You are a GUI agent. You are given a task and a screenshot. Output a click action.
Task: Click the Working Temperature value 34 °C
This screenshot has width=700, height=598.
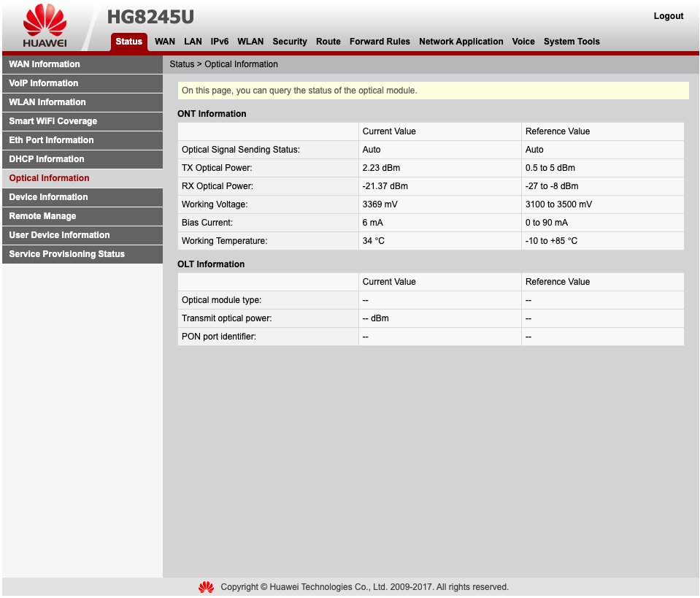pyautogui.click(x=373, y=241)
